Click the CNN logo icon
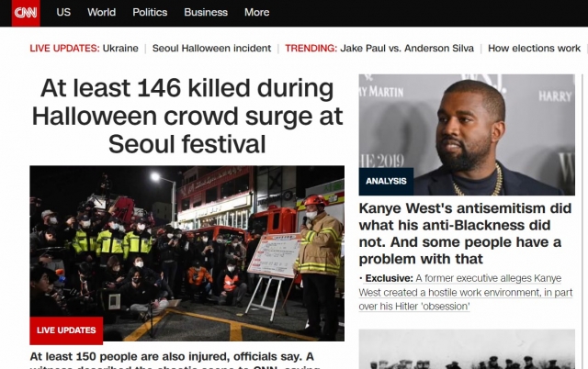 (x=26, y=13)
